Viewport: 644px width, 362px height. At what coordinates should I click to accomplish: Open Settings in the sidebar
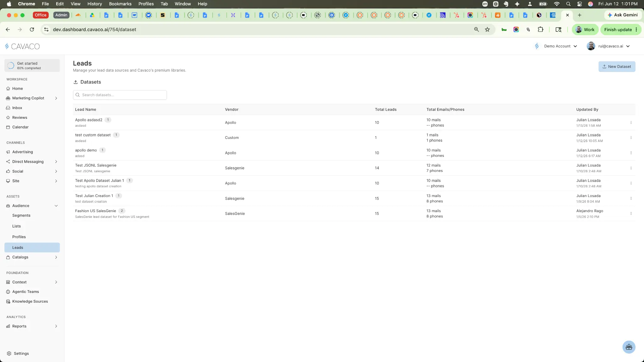coord(21,354)
